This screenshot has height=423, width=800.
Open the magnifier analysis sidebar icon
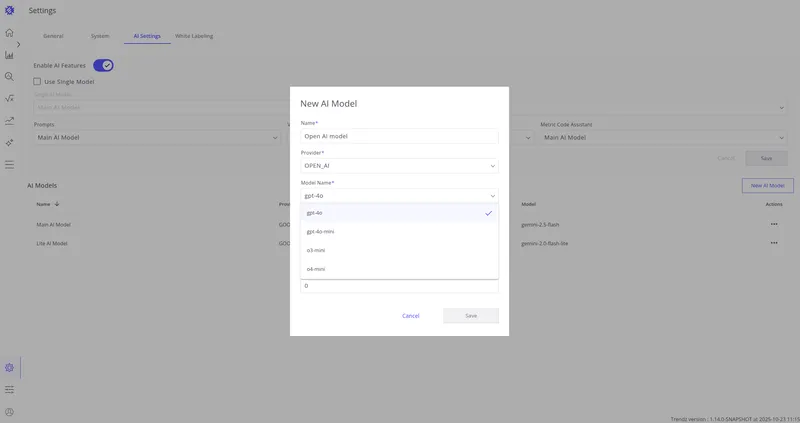pos(9,77)
